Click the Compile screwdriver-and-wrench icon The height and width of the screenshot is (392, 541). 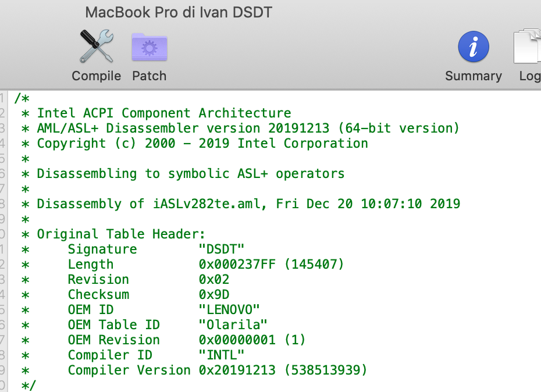pos(96,47)
